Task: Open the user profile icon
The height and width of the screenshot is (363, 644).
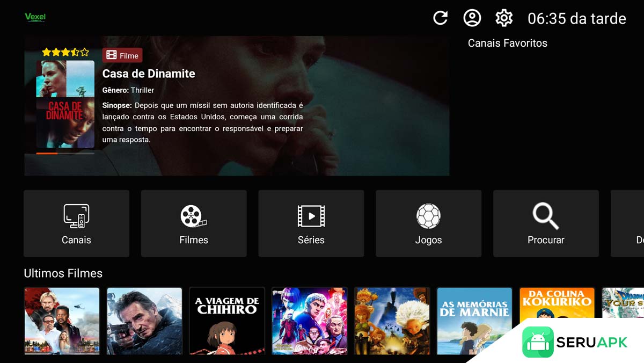Action: tap(472, 18)
